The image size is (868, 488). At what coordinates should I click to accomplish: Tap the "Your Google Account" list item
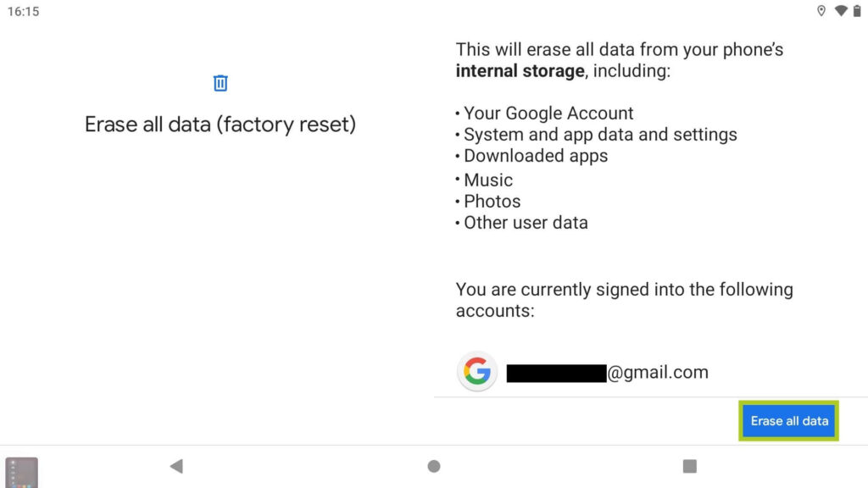click(x=548, y=114)
